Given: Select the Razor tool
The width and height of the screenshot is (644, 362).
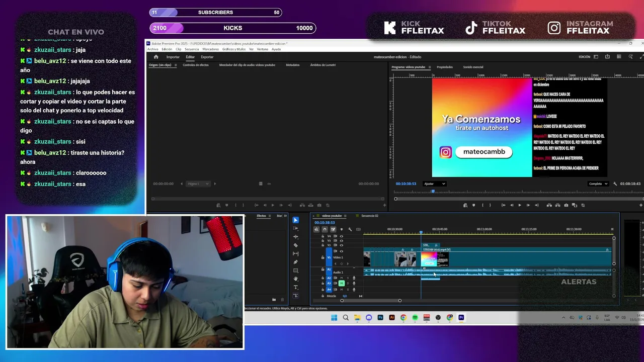Looking at the screenshot, I should point(296,245).
